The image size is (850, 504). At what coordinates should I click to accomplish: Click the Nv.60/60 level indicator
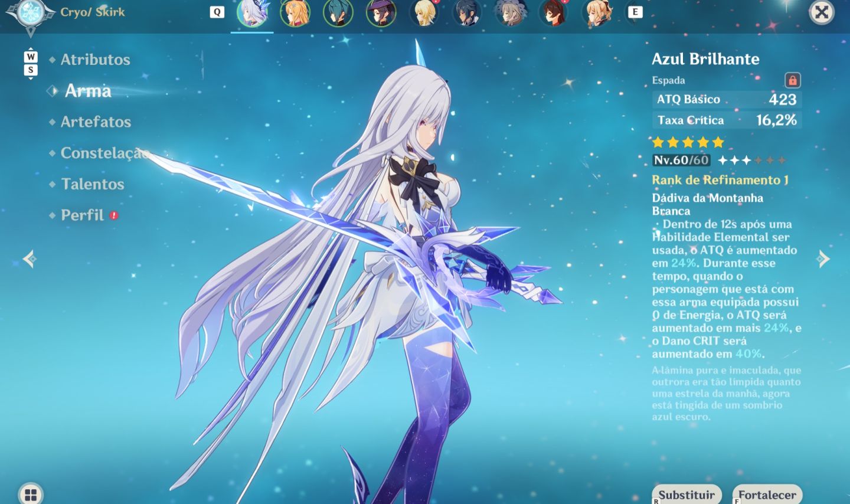(x=681, y=160)
